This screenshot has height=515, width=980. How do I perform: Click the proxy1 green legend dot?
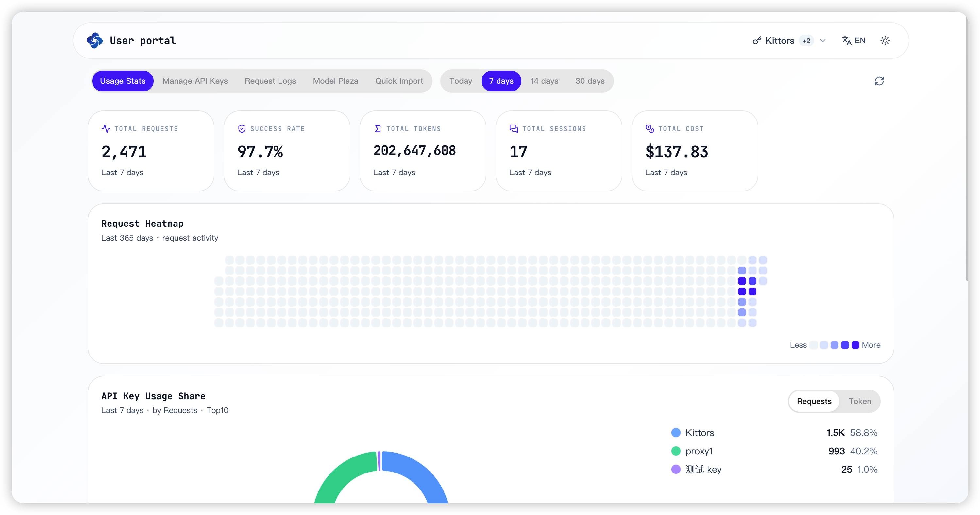coord(676,451)
